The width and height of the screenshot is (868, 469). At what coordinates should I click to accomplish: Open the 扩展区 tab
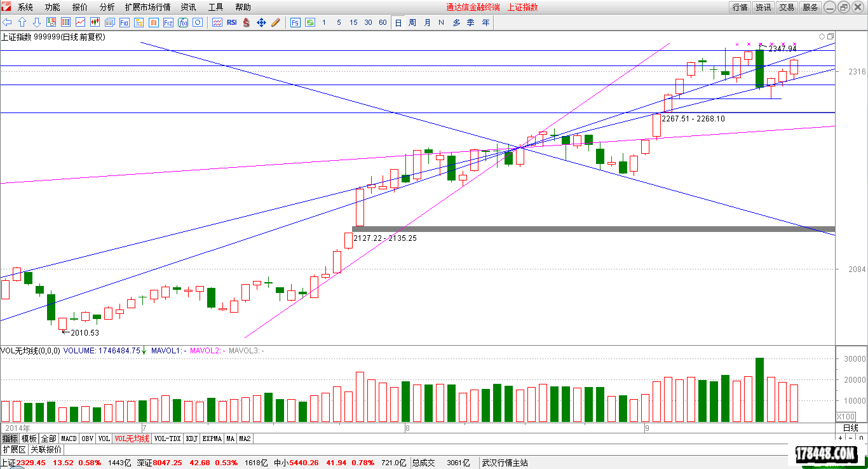[14, 449]
